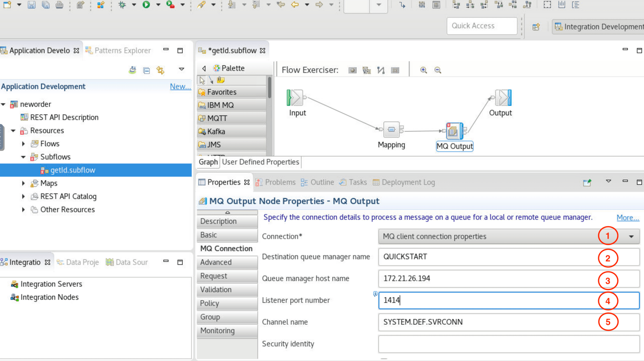The height and width of the screenshot is (361, 644).
Task: Select the MQ Connection properties section
Action: (227, 249)
